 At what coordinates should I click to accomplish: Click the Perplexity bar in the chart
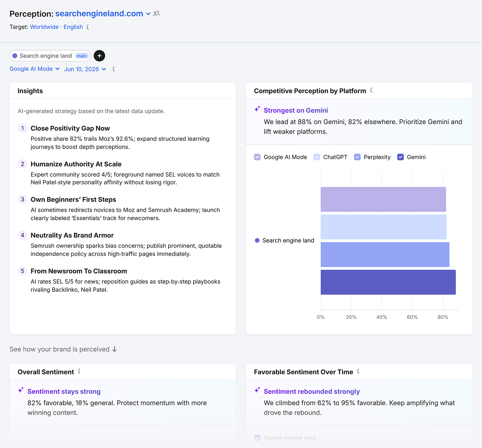pyautogui.click(x=385, y=255)
